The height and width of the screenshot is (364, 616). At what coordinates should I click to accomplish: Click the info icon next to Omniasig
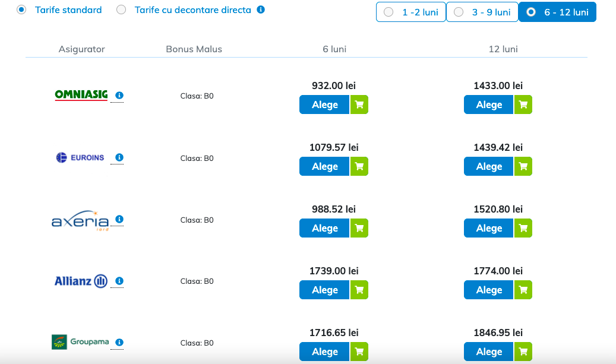119,95
